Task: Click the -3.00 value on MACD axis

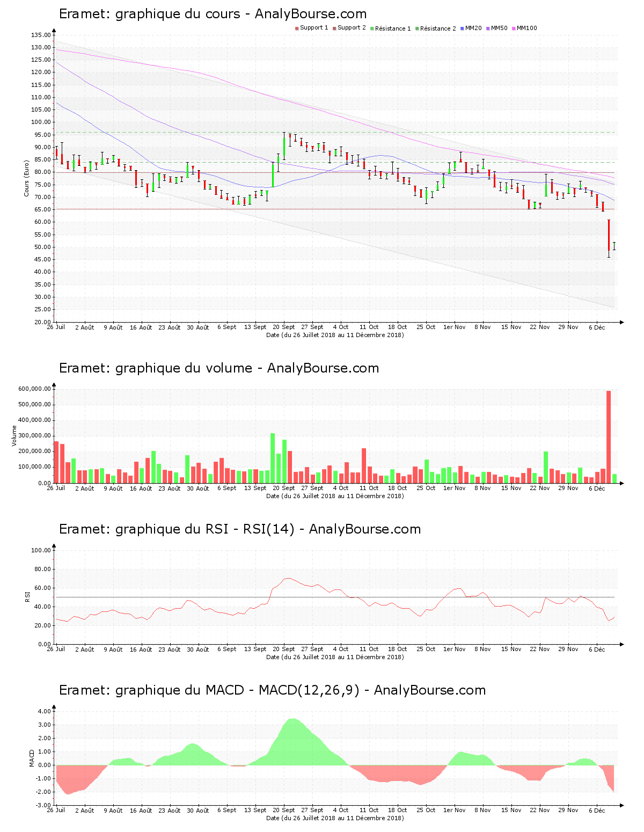Action: click(x=43, y=805)
